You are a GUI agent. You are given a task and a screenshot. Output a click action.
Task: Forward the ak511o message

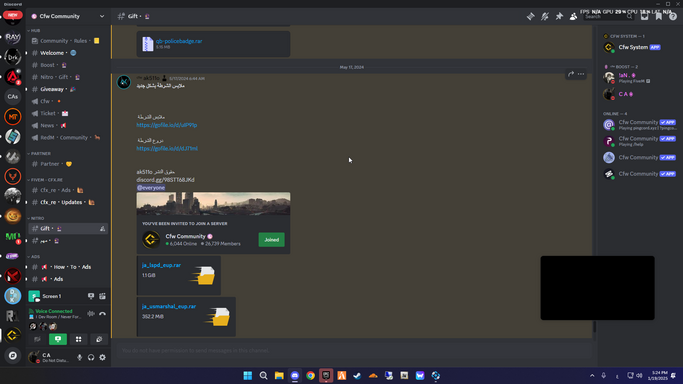point(571,74)
